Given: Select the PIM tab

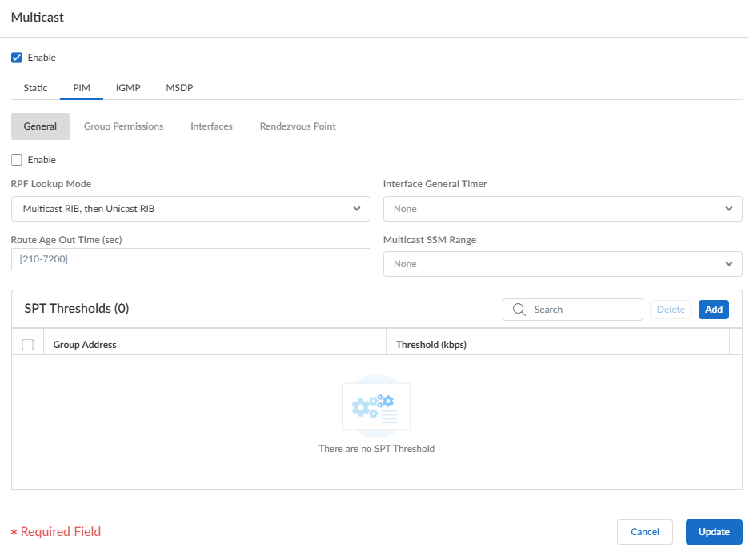Looking at the screenshot, I should point(82,88).
